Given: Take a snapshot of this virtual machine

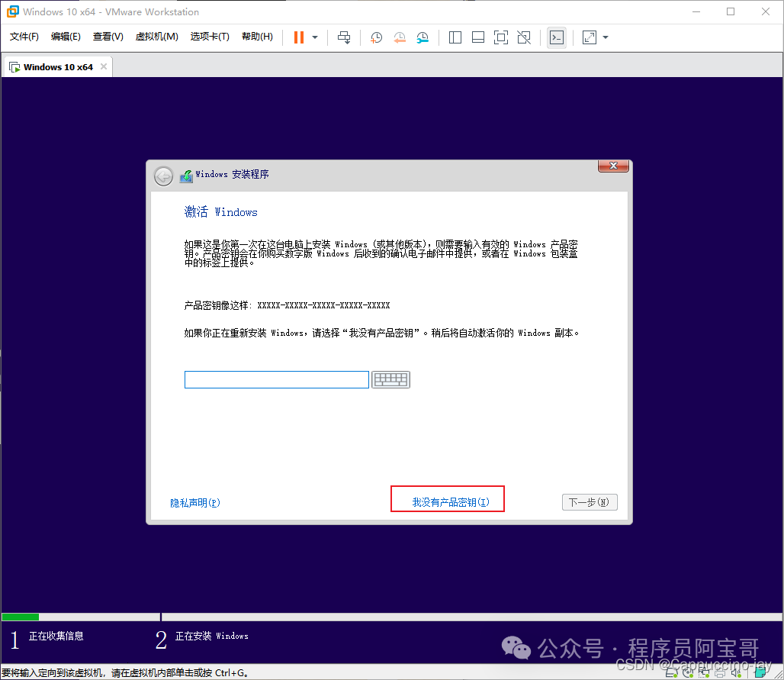Looking at the screenshot, I should pos(376,37).
